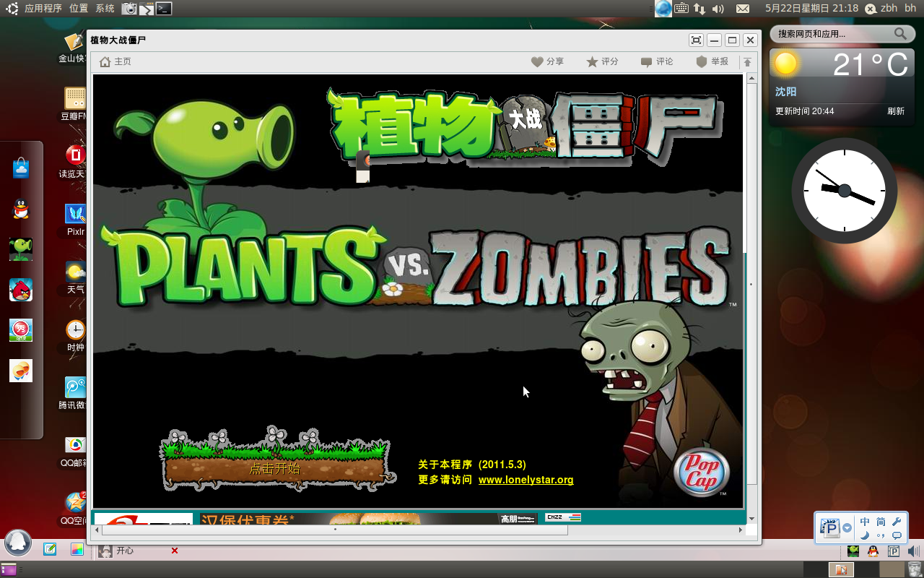
Task: Open the network up/down arrows indicator
Action: [x=699, y=9]
